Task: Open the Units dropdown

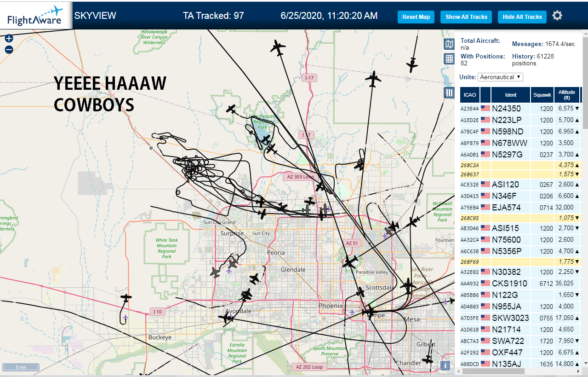Action: point(500,77)
